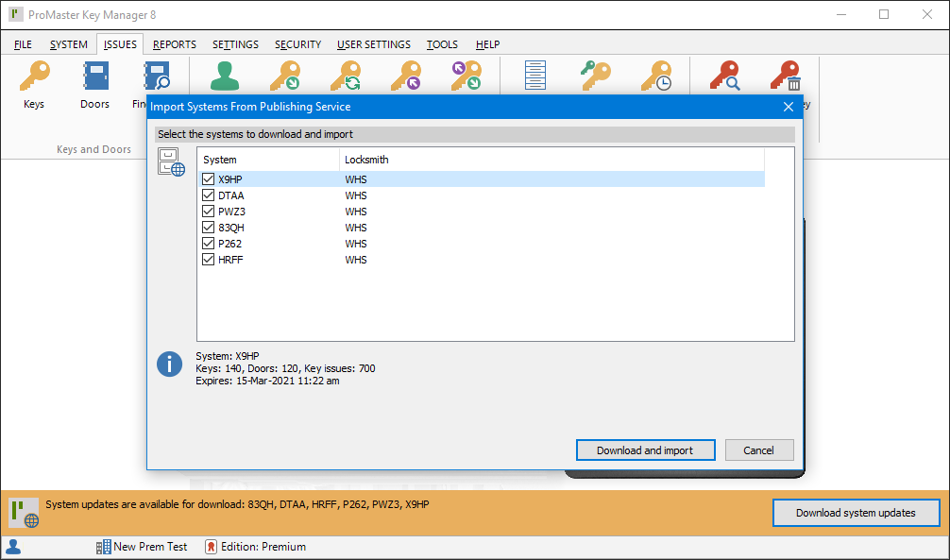Click the key with purple and green arrows
950x560 pixels.
(x=467, y=76)
